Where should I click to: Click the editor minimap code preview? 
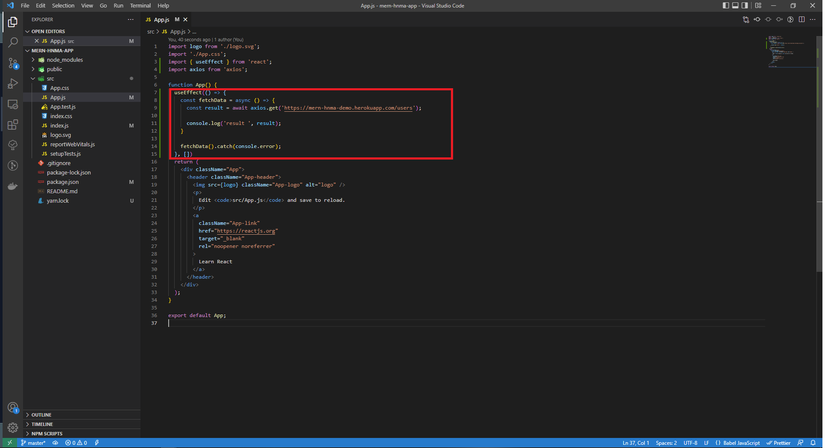[779, 48]
